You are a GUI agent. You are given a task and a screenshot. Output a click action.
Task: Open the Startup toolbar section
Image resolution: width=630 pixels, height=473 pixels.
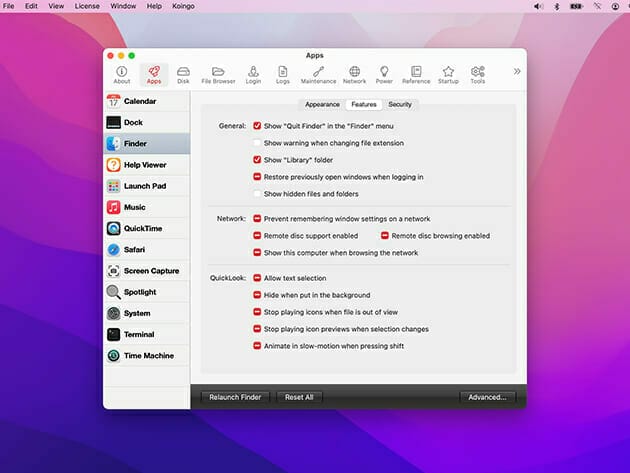coord(448,74)
